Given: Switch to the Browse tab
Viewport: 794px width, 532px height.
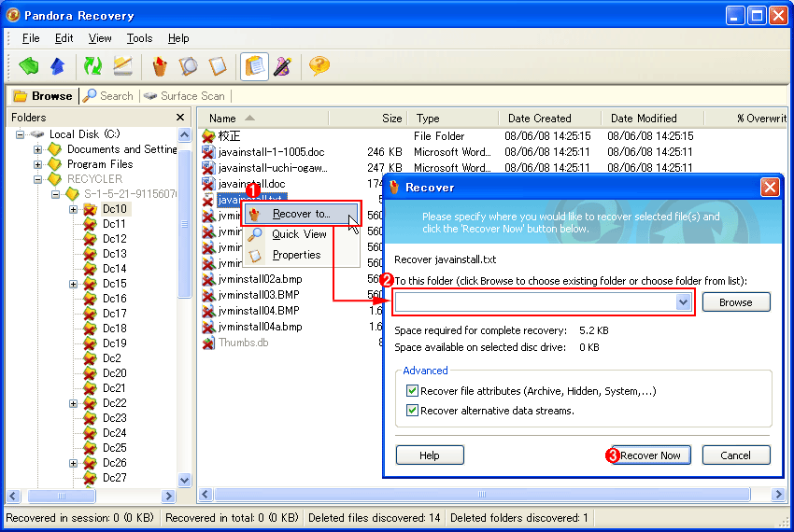Looking at the screenshot, I should [44, 96].
